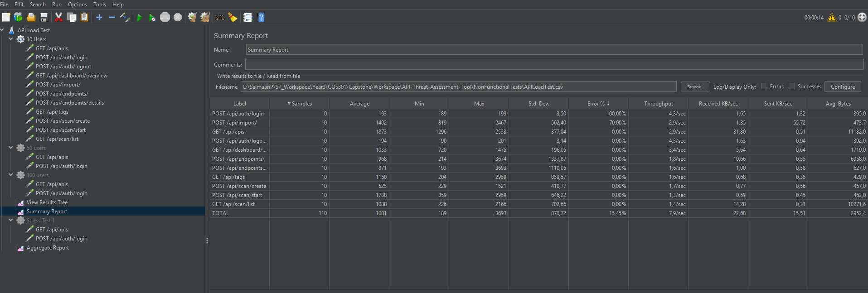Click the Browse... button

point(695,86)
